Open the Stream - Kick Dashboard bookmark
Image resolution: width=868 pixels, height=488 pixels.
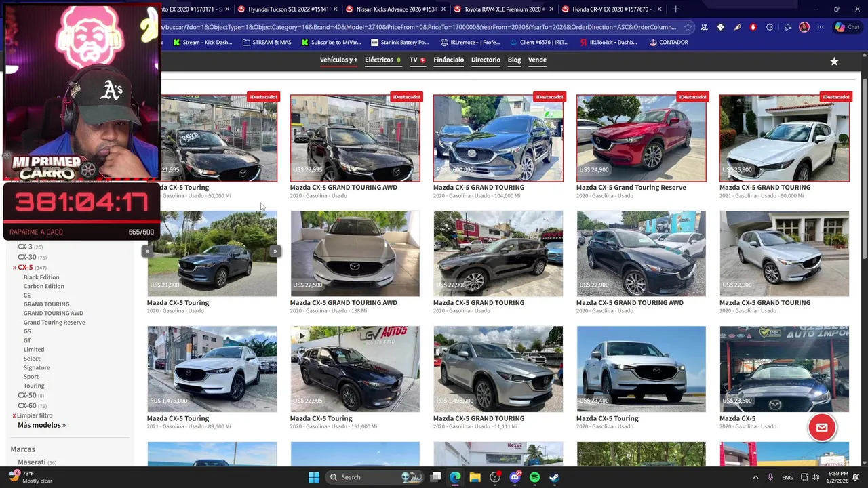pos(203,42)
